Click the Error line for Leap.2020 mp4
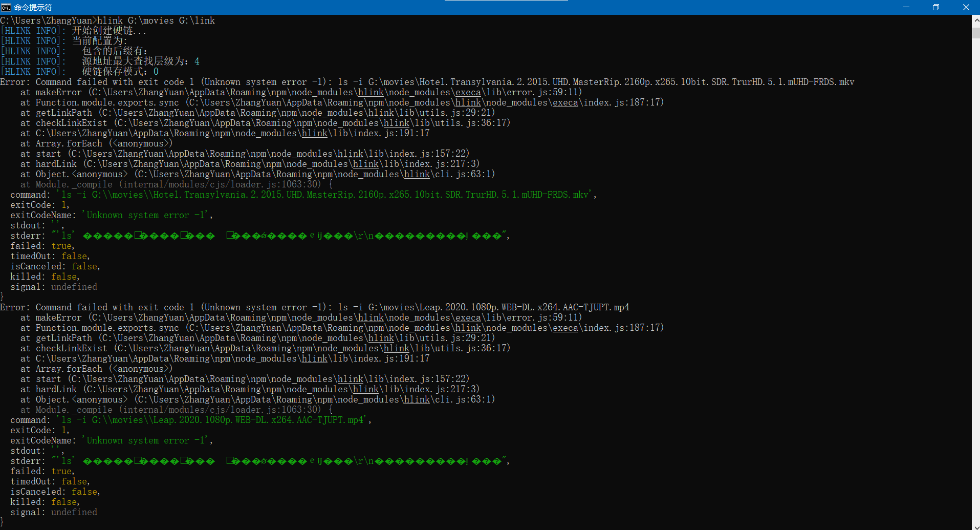The height and width of the screenshot is (530, 980). (315, 307)
